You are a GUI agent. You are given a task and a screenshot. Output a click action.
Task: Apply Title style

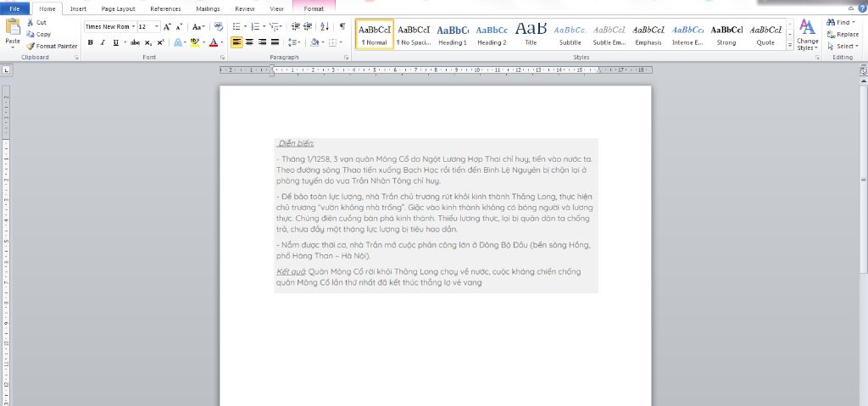pyautogui.click(x=531, y=35)
